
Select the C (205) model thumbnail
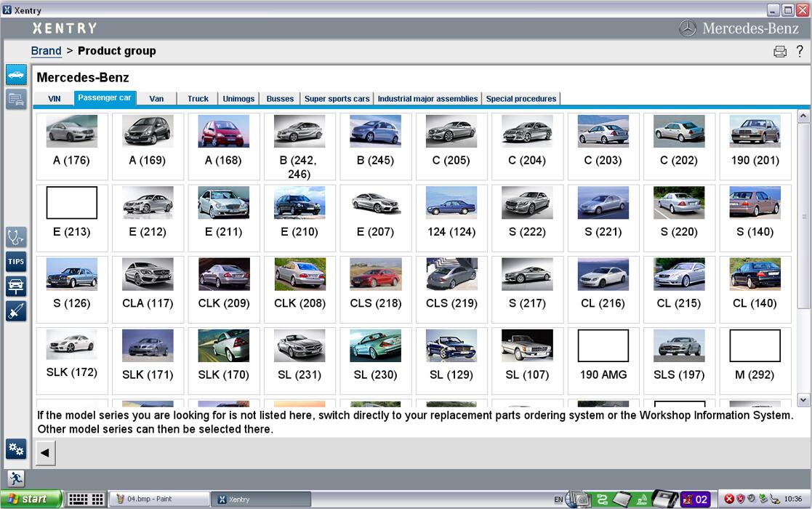451,147
